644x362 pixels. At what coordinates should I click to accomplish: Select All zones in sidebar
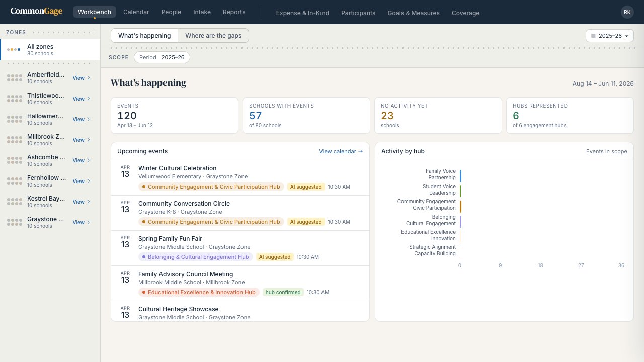[x=50, y=50]
